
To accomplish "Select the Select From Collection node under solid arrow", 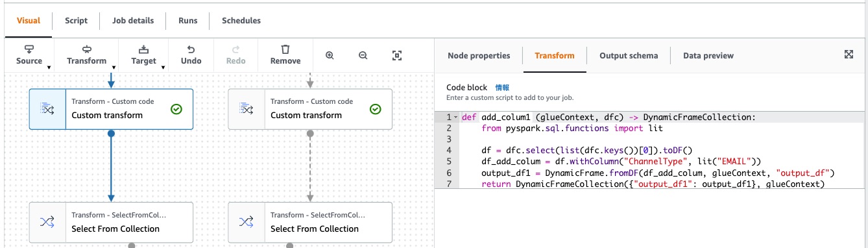I will [111, 223].
